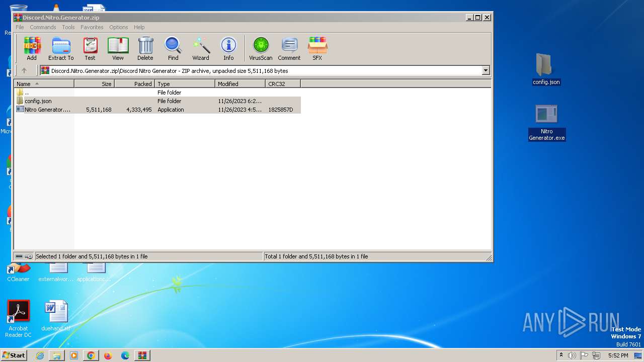Open the Favorites menu
The width and height of the screenshot is (644, 362).
pyautogui.click(x=92, y=27)
